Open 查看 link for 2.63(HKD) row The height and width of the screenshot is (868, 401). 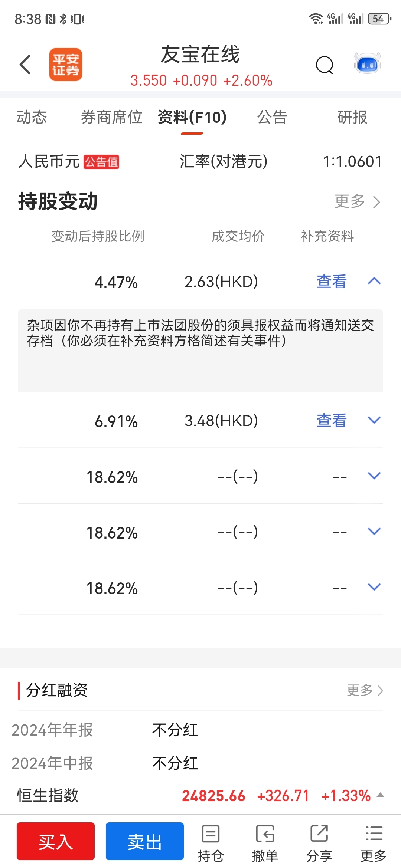pyautogui.click(x=332, y=282)
